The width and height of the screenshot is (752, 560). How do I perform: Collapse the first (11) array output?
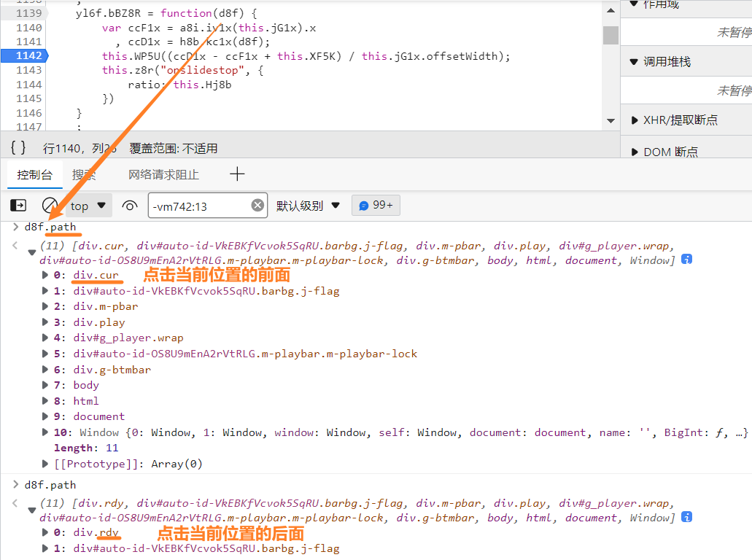[x=31, y=252]
